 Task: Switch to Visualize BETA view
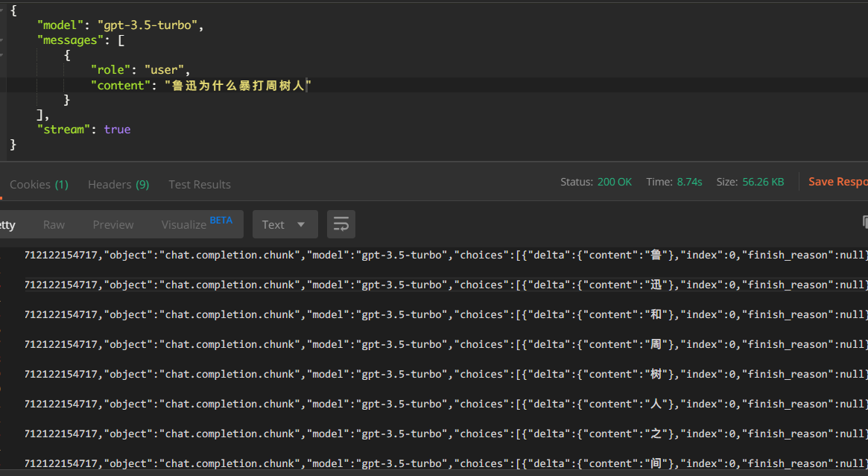[197, 223]
